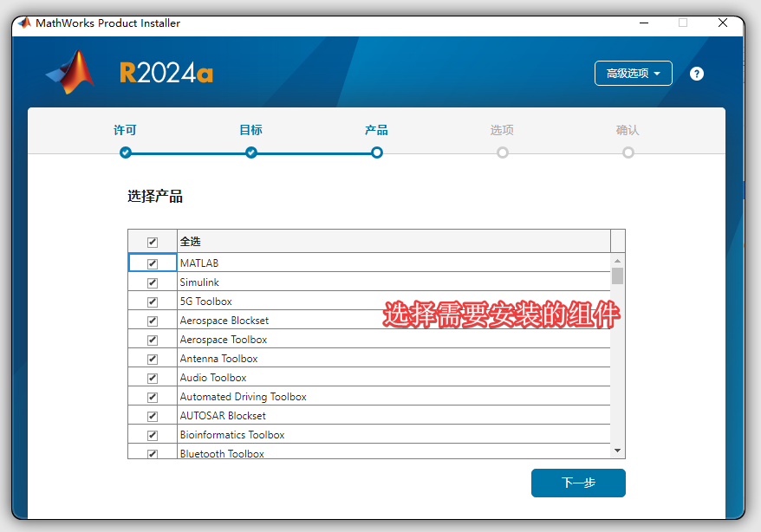Click the 目标 completed step marker
761x532 pixels.
coord(250,152)
